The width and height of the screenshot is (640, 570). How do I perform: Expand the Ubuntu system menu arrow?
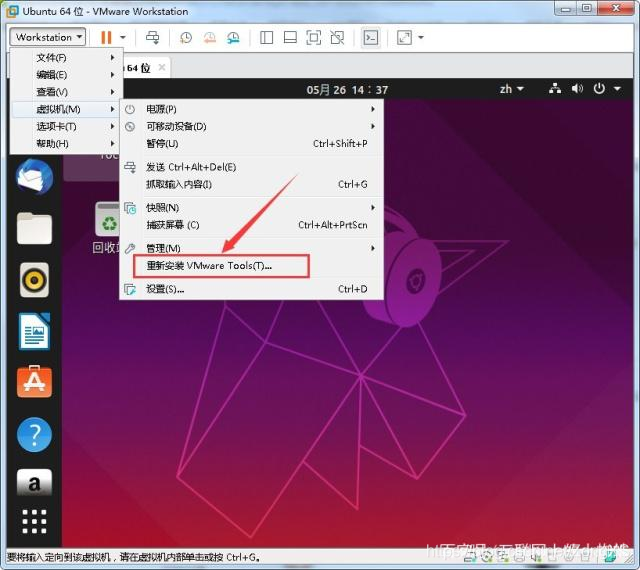point(617,89)
